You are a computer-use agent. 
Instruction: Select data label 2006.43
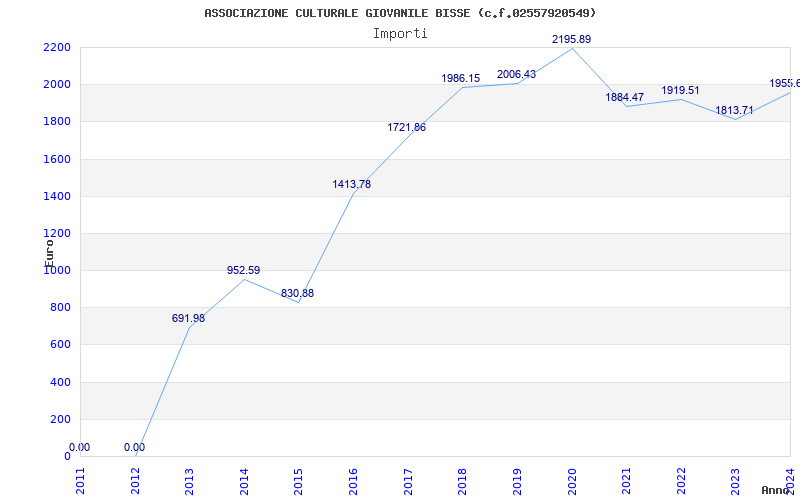click(516, 74)
